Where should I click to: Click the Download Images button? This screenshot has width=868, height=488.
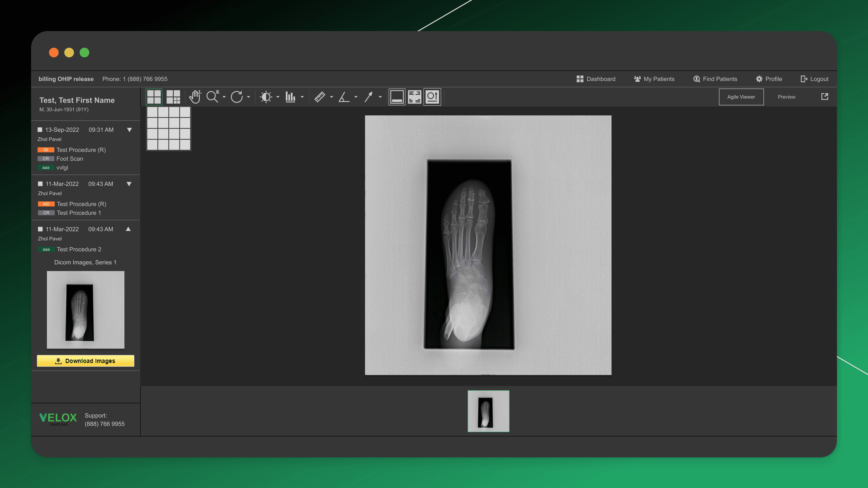86,361
